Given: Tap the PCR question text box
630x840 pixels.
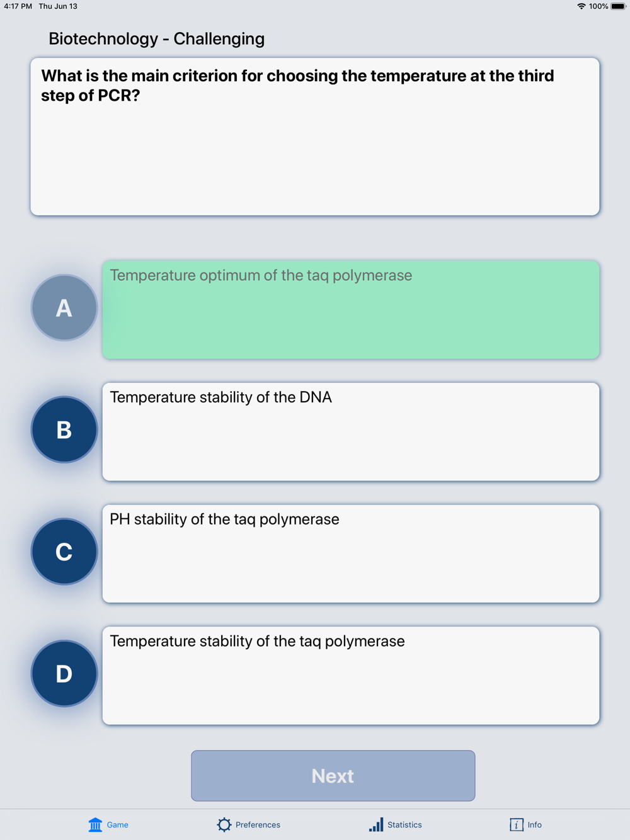Looking at the screenshot, I should tap(315, 137).
